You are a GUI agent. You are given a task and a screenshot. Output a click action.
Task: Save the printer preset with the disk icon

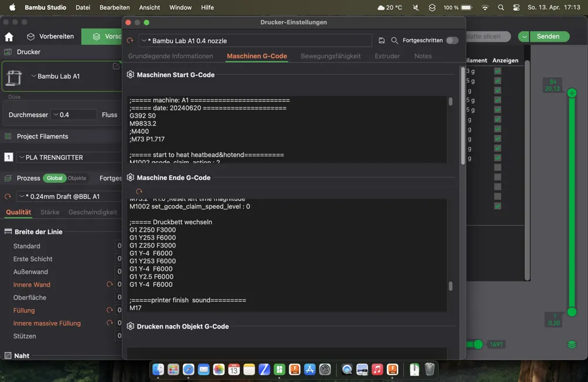(x=382, y=41)
